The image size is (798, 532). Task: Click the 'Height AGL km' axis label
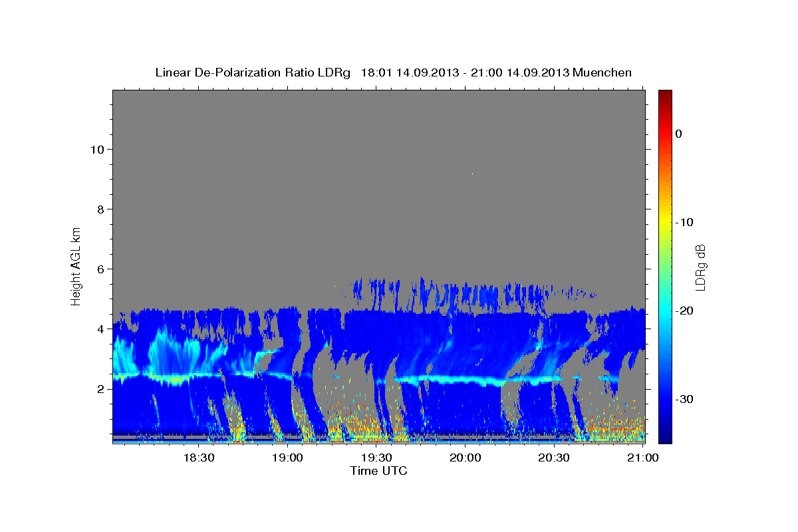click(x=76, y=265)
